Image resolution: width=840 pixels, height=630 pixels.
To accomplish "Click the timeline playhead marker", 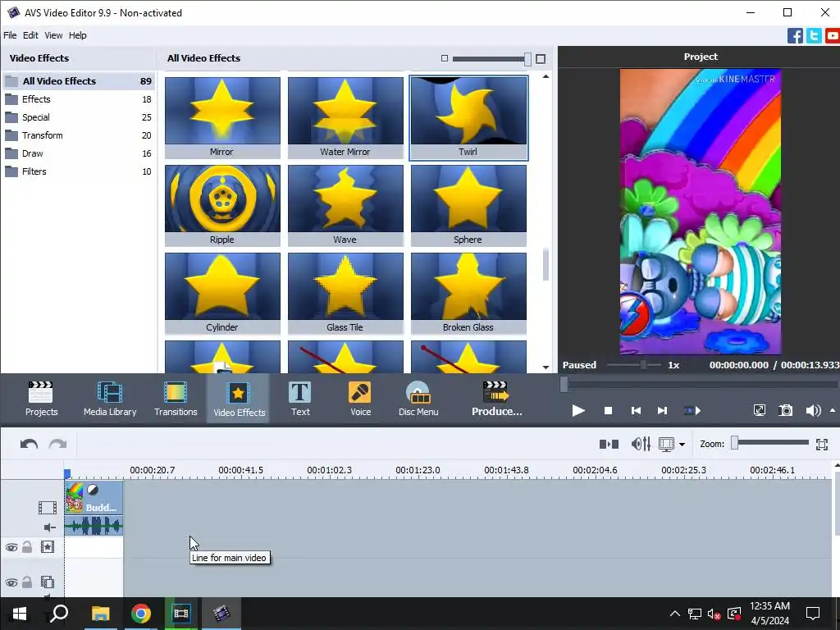I will 67,473.
